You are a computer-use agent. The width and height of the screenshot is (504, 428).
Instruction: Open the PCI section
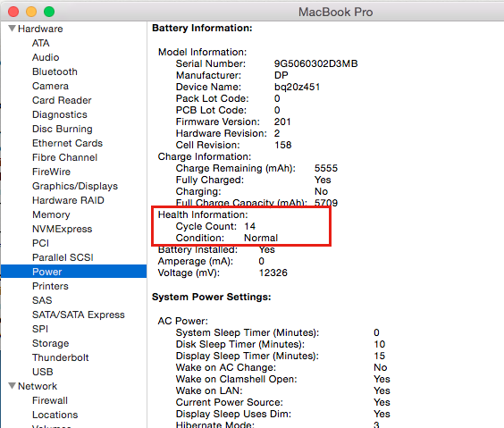pyautogui.click(x=40, y=243)
